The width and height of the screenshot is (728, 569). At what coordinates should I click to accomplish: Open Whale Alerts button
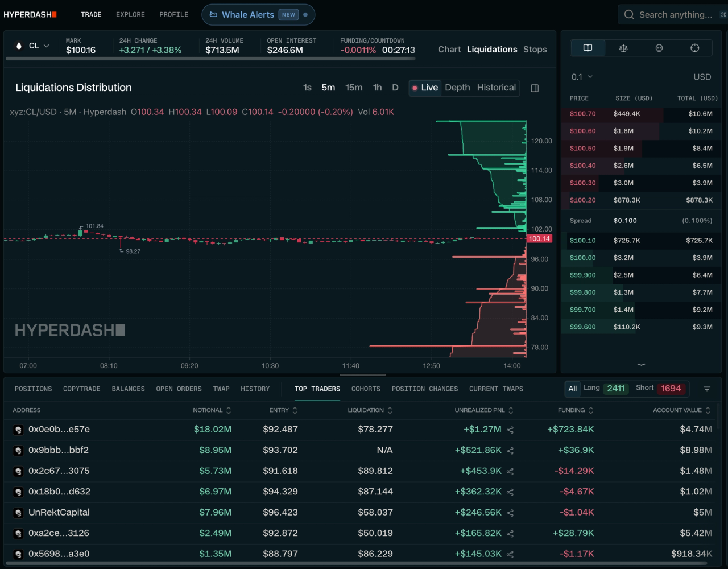pos(258,15)
